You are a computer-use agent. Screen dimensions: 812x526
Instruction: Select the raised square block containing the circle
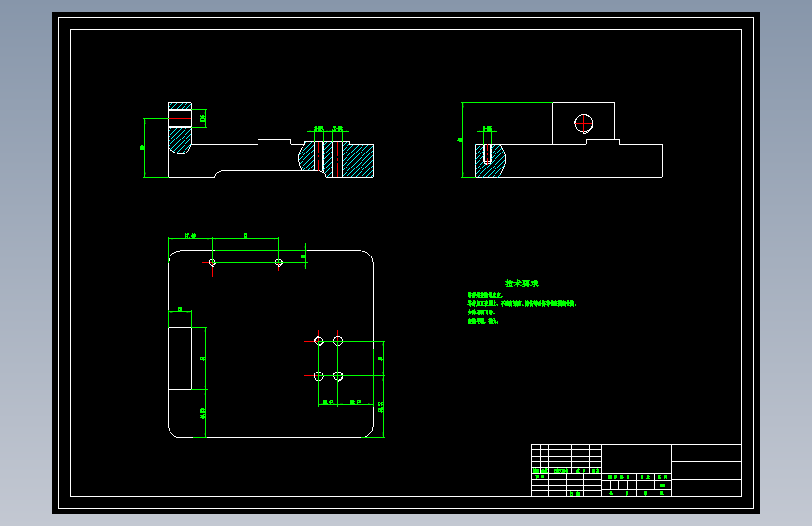[x=583, y=124]
